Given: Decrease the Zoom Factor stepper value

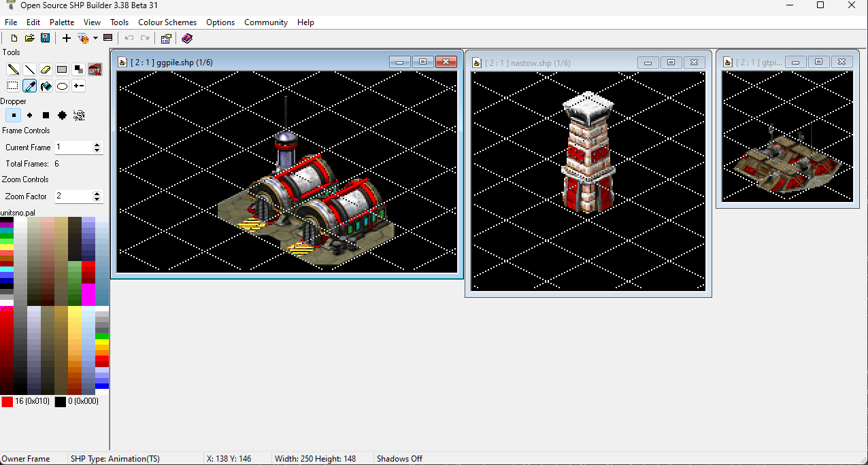Looking at the screenshot, I should (97, 199).
